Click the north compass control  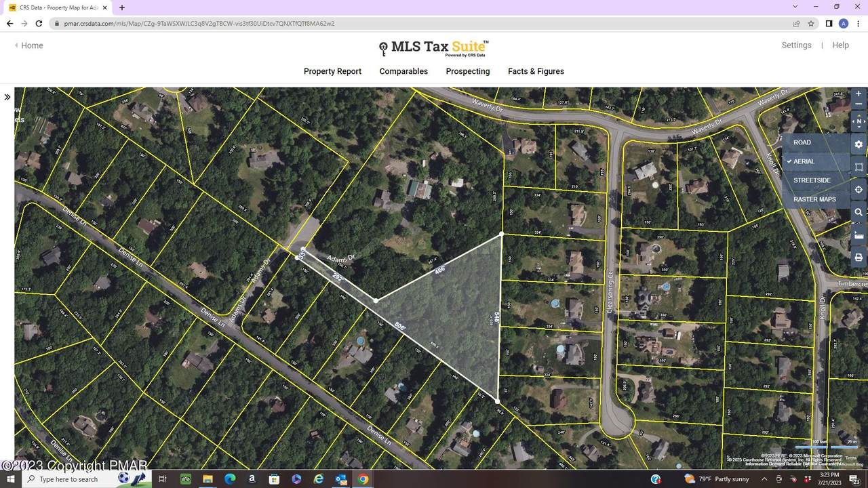tap(859, 122)
